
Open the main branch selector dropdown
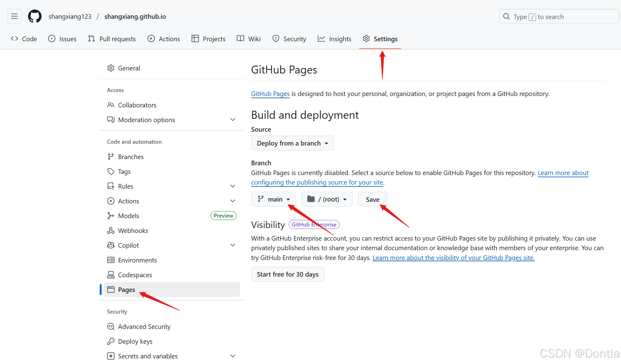pyautogui.click(x=273, y=199)
